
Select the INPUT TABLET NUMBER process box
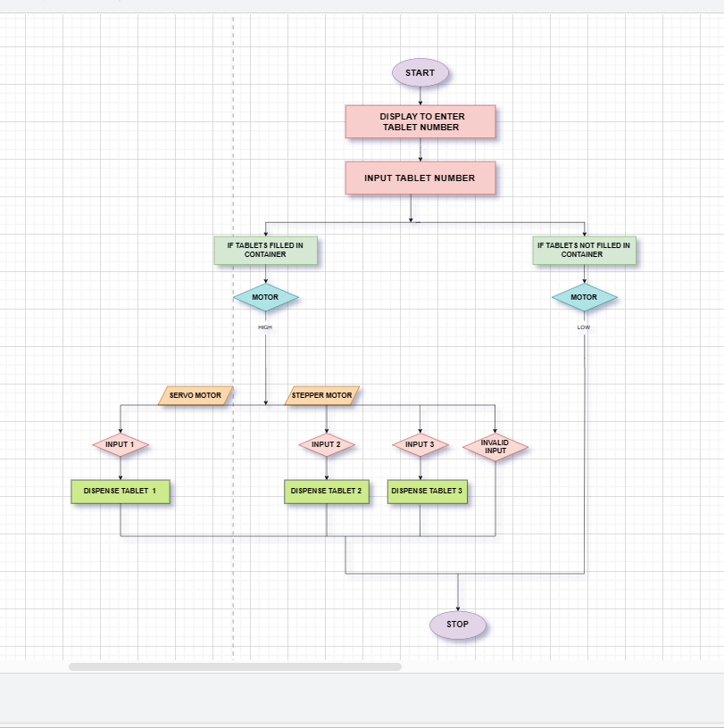pos(420,178)
